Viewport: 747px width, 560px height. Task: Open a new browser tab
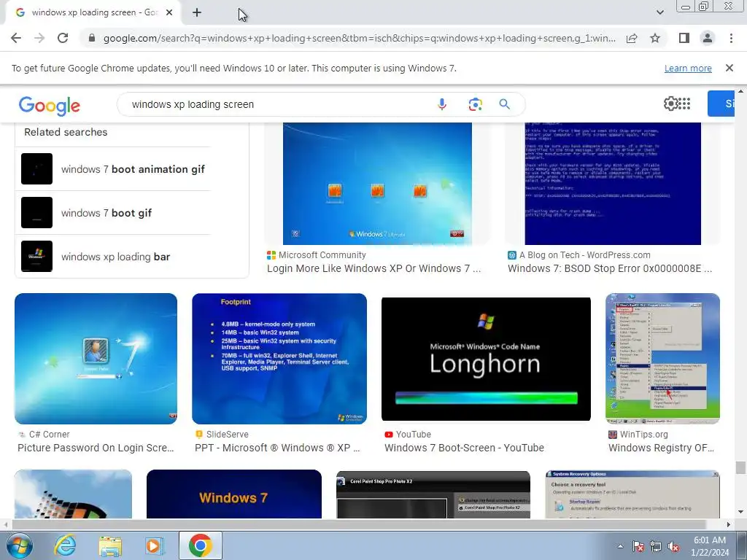pyautogui.click(x=197, y=13)
